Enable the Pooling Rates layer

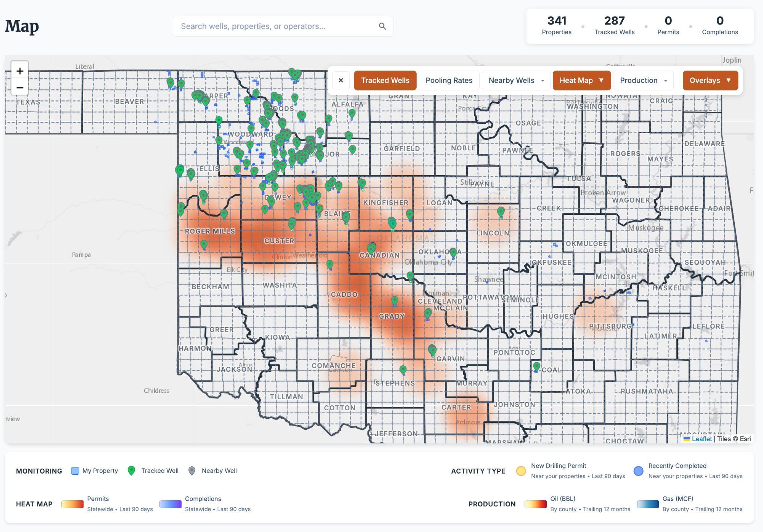pyautogui.click(x=449, y=80)
